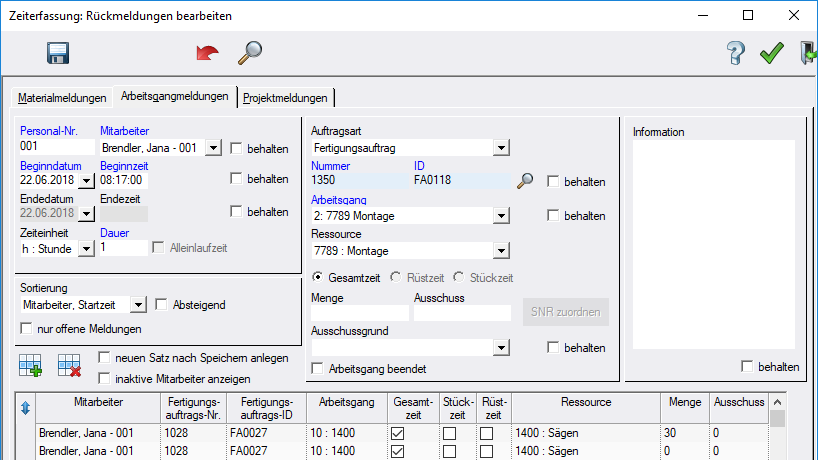818x460 pixels.
Task: Switch to the Projektmeldungen tab
Action: (285, 98)
